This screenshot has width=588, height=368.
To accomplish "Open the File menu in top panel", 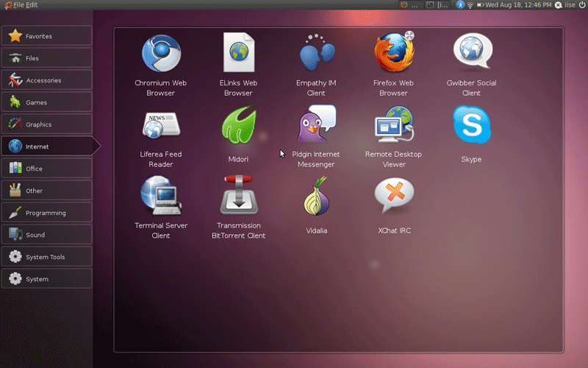I will point(18,5).
